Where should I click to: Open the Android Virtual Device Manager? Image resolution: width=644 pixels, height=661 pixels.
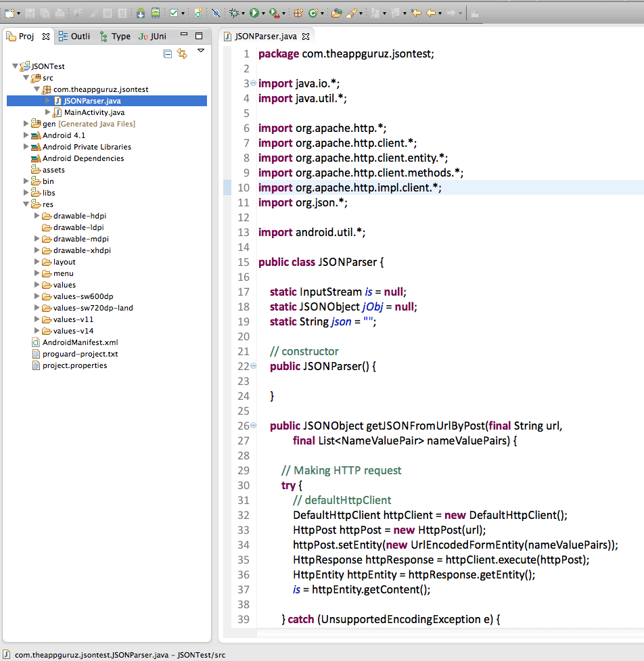pyautogui.click(x=156, y=12)
